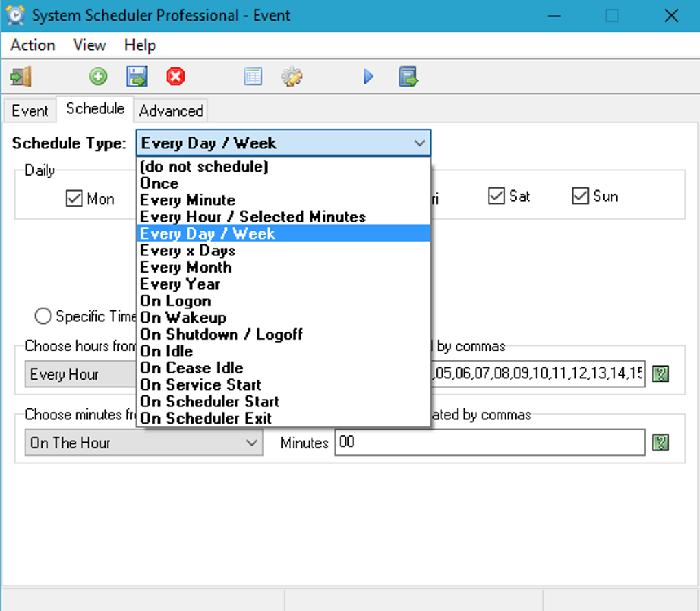Choose On Scheduler Start option

pyautogui.click(x=283, y=402)
